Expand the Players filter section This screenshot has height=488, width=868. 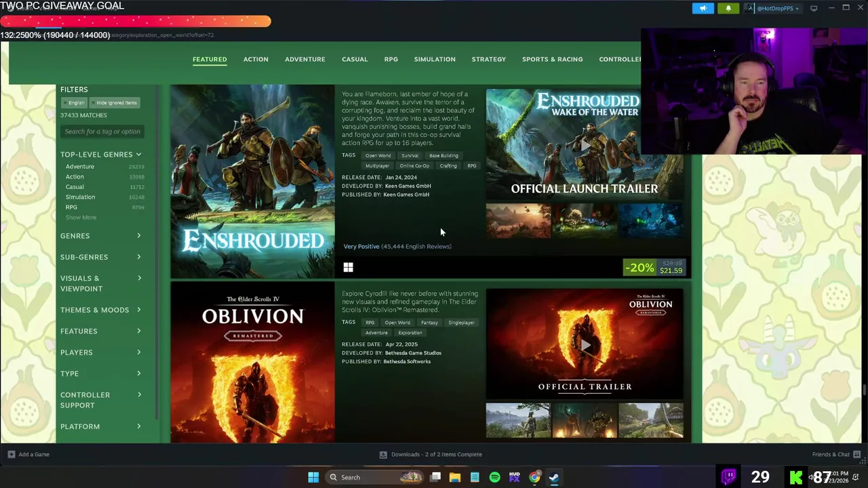click(101, 352)
